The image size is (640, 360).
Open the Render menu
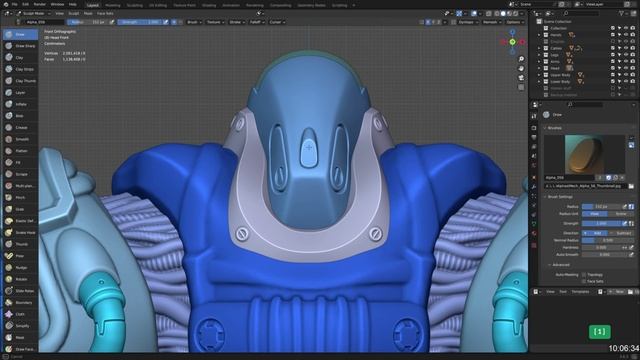(x=40, y=4)
